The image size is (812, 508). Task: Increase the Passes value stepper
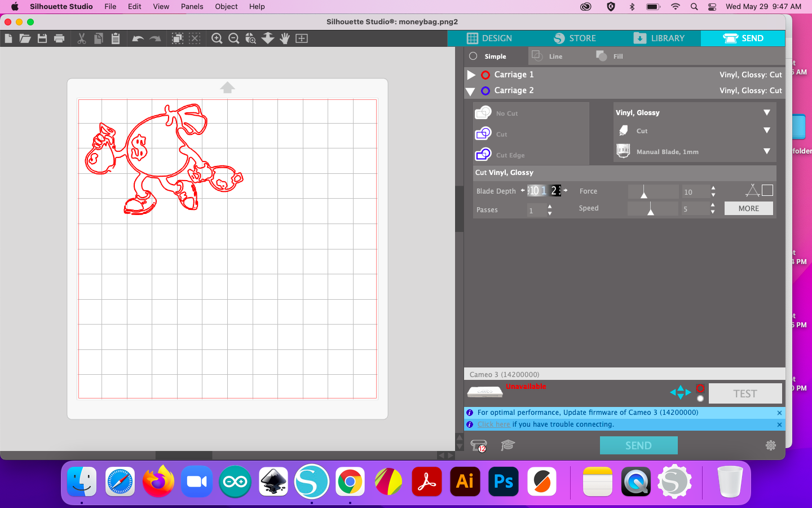[x=550, y=207]
